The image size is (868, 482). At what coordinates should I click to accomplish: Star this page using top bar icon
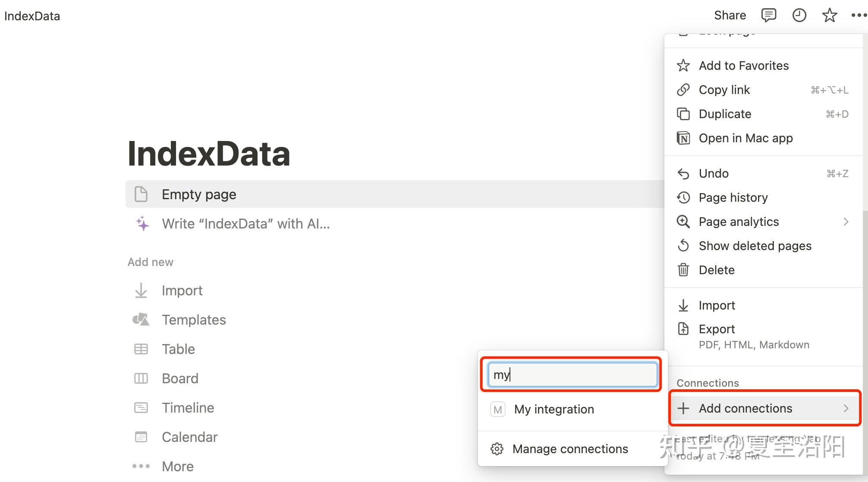(x=829, y=16)
